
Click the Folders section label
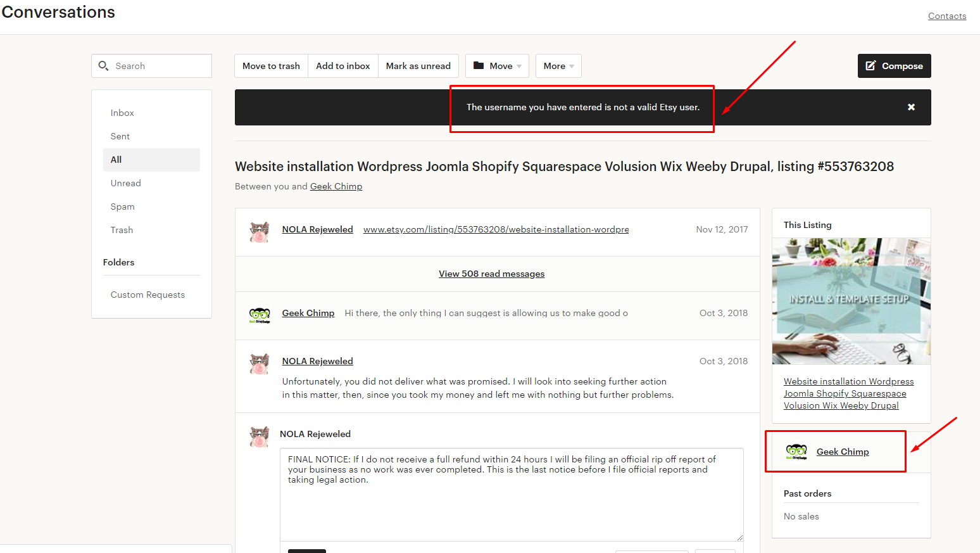(119, 262)
